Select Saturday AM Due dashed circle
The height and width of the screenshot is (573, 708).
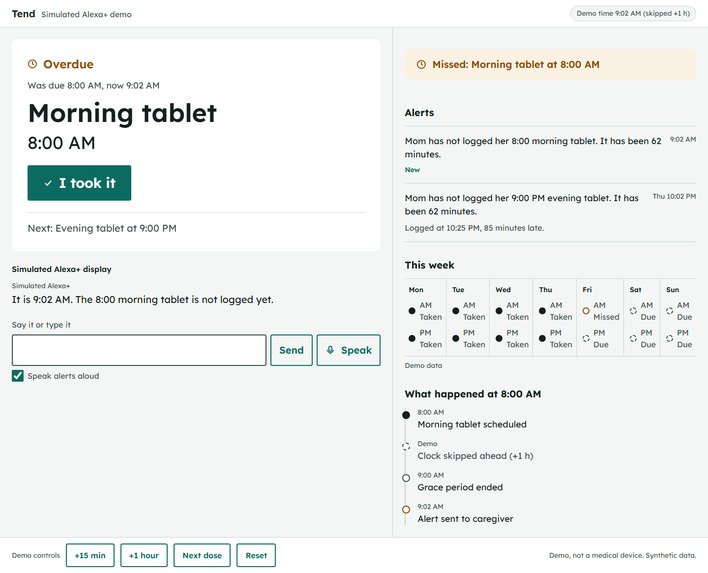[633, 311]
